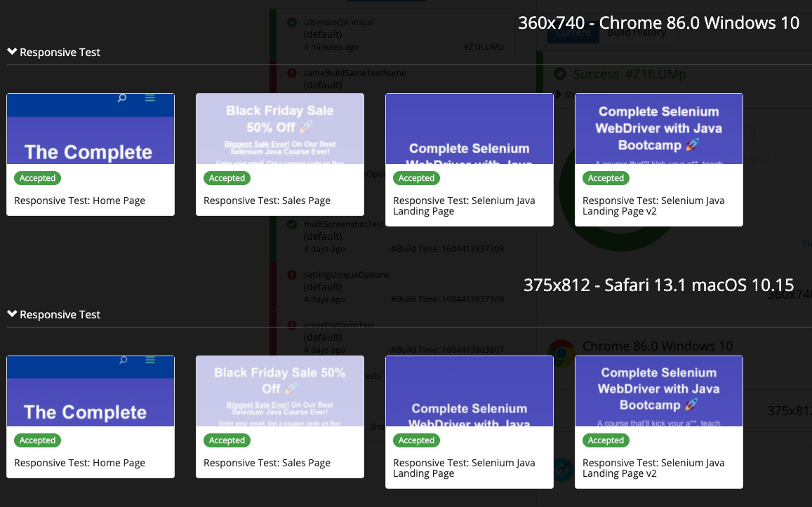Click Accepted badge on Chrome Landing Page v2 card
This screenshot has height=507, width=812.
(x=606, y=178)
